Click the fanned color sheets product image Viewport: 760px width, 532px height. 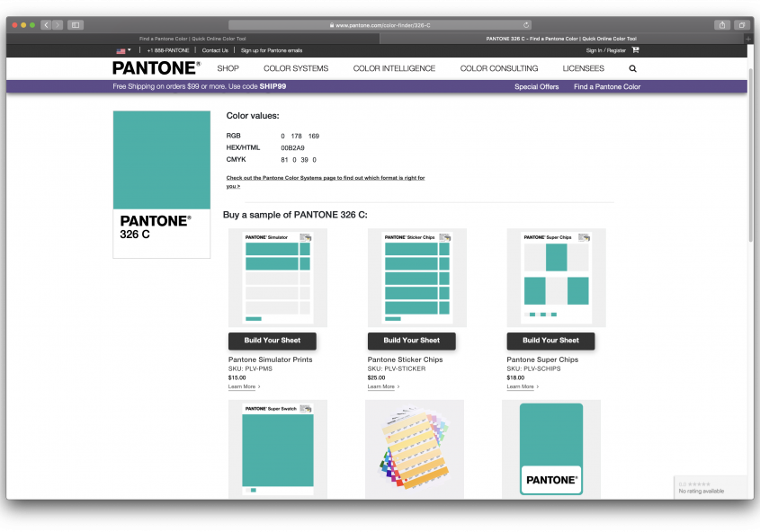click(x=415, y=449)
